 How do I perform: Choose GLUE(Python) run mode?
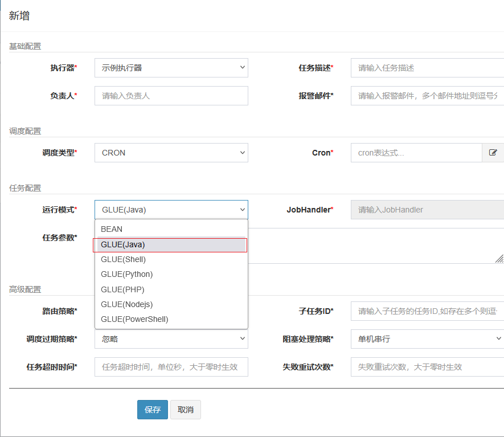pos(171,274)
